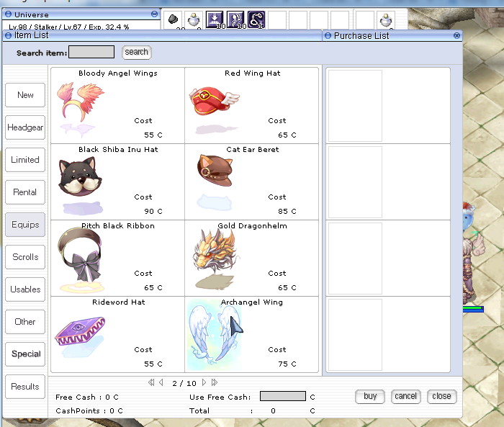Image resolution: width=504 pixels, height=427 pixels.
Task: Switch to the Special category
Action: tap(25, 354)
